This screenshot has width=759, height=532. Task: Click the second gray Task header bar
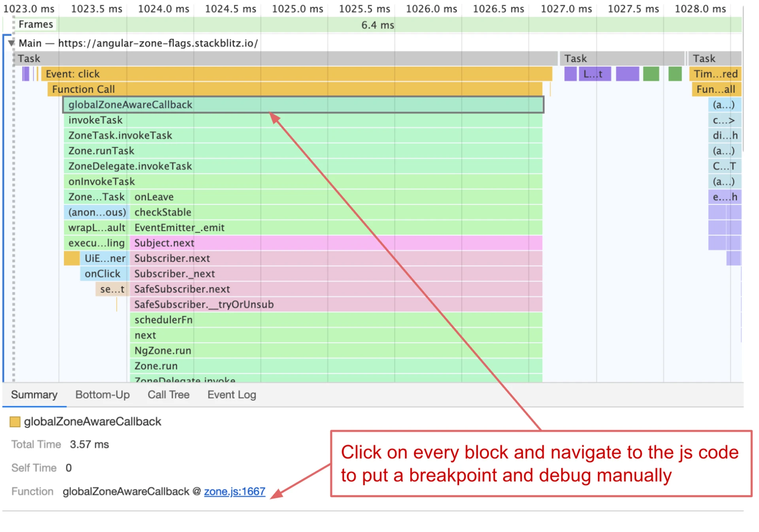[x=623, y=58]
